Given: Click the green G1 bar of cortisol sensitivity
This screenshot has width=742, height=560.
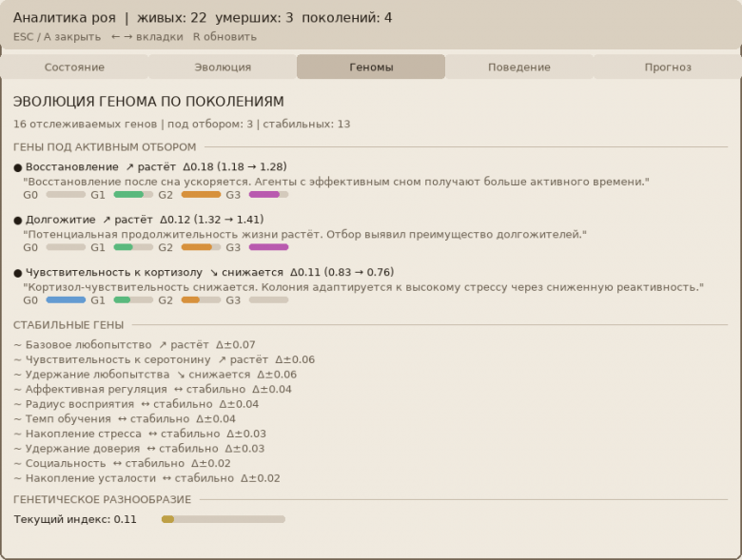Looking at the screenshot, I should (x=133, y=299).
